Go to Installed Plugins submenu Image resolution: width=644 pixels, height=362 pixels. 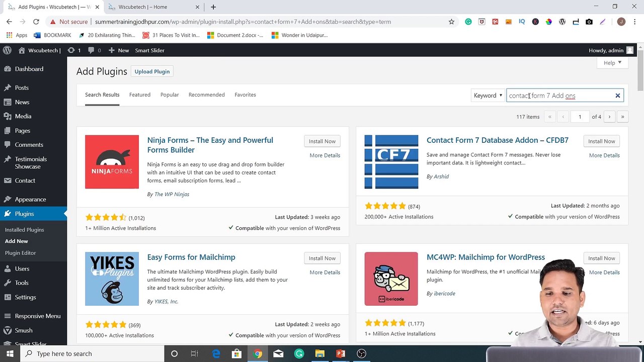click(x=25, y=230)
